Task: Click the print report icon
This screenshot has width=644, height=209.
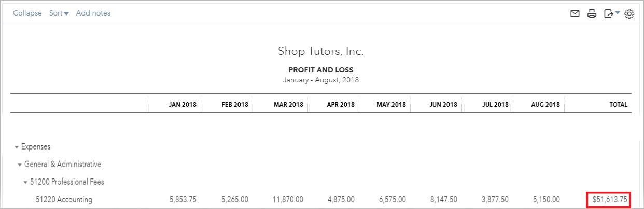Action: [592, 14]
